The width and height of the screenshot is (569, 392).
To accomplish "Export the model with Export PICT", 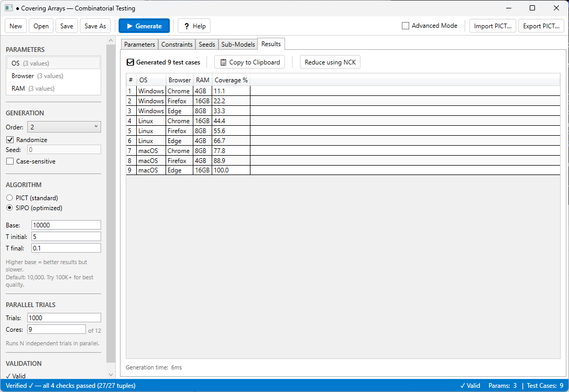I will pos(541,25).
